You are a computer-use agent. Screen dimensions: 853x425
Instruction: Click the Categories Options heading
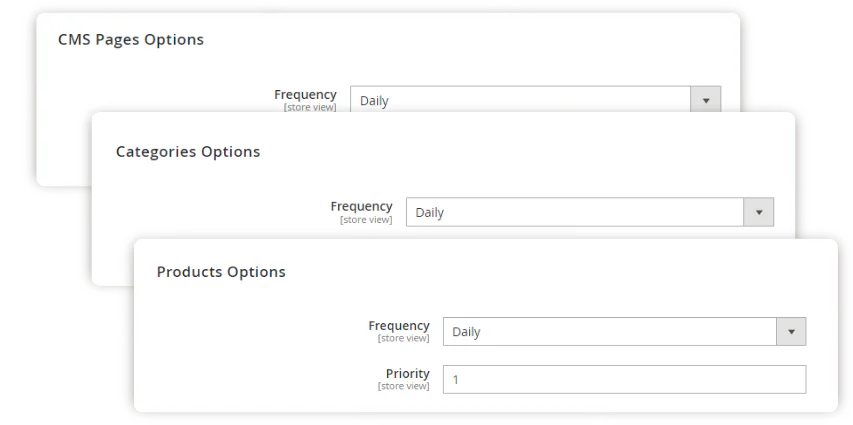pyautogui.click(x=188, y=152)
